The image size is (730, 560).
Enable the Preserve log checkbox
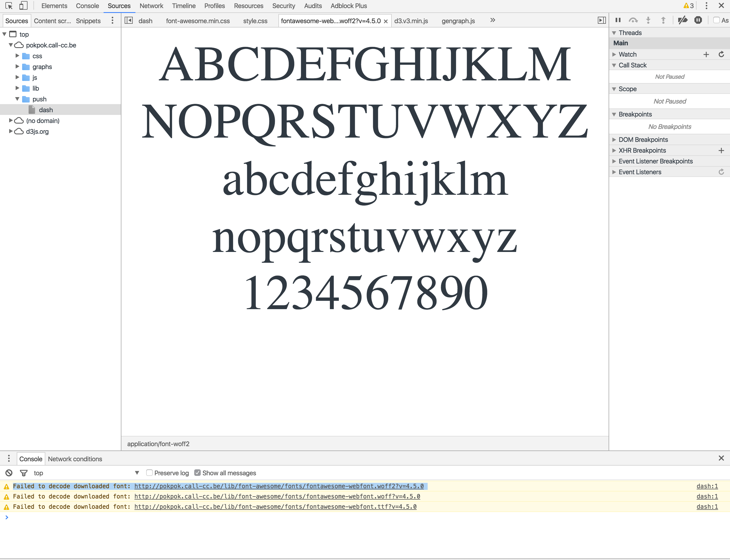click(x=149, y=473)
